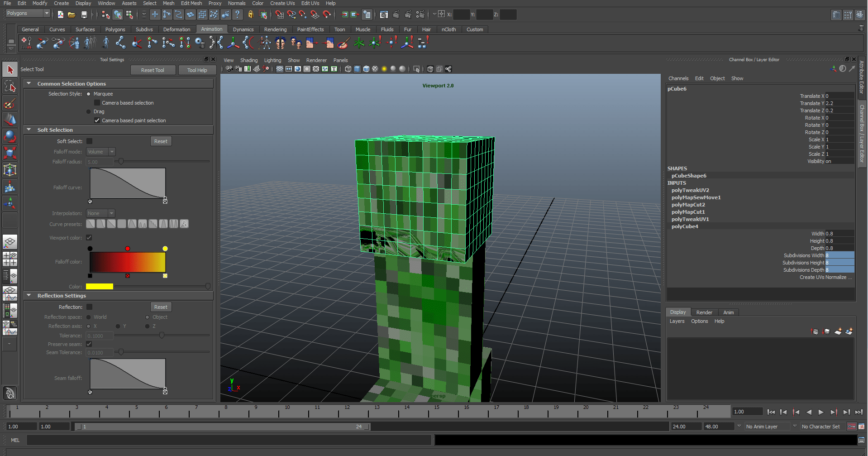Viewport: 868px width, 456px height.
Task: Click the Auto Keyframe toggle key icon
Action: point(852,427)
